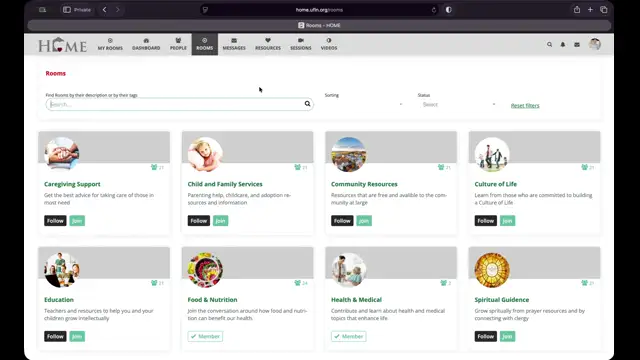Join the Community Resources room
Screen dimensions: 640x360
364,221
